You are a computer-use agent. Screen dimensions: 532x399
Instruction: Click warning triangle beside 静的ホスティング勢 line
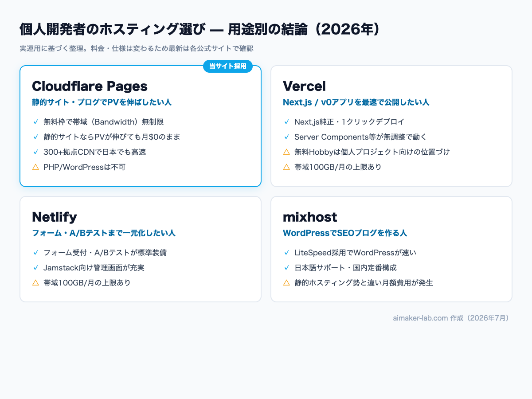point(286,282)
